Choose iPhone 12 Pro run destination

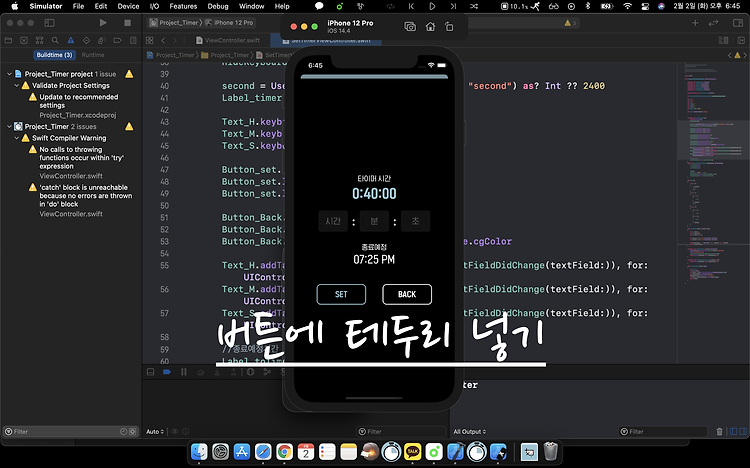pyautogui.click(x=229, y=22)
